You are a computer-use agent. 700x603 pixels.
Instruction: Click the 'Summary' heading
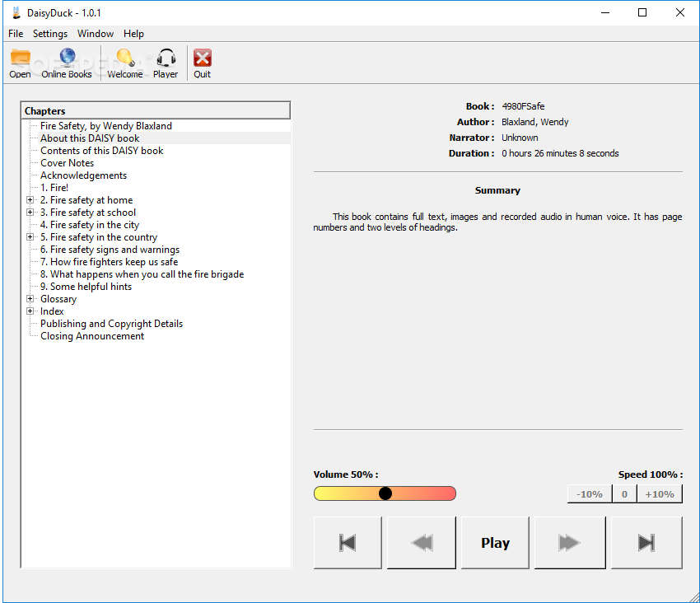pos(497,190)
